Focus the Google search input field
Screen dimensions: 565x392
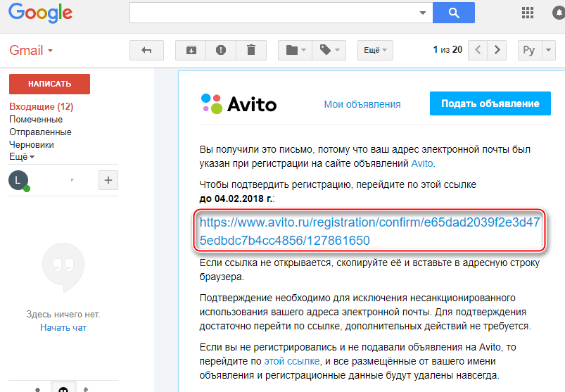click(274, 13)
